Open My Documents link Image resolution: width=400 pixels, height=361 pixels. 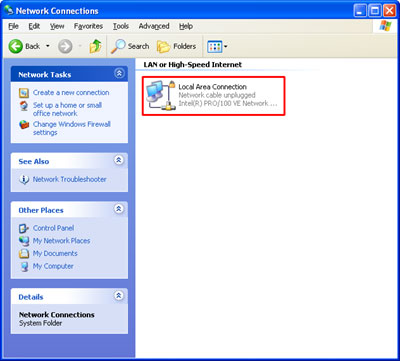(x=55, y=253)
